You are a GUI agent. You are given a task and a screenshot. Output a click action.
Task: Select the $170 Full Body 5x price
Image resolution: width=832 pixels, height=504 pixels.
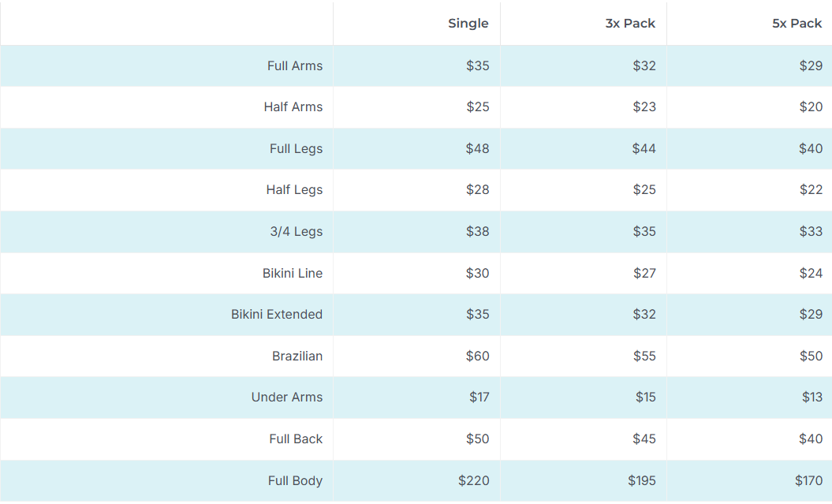808,480
